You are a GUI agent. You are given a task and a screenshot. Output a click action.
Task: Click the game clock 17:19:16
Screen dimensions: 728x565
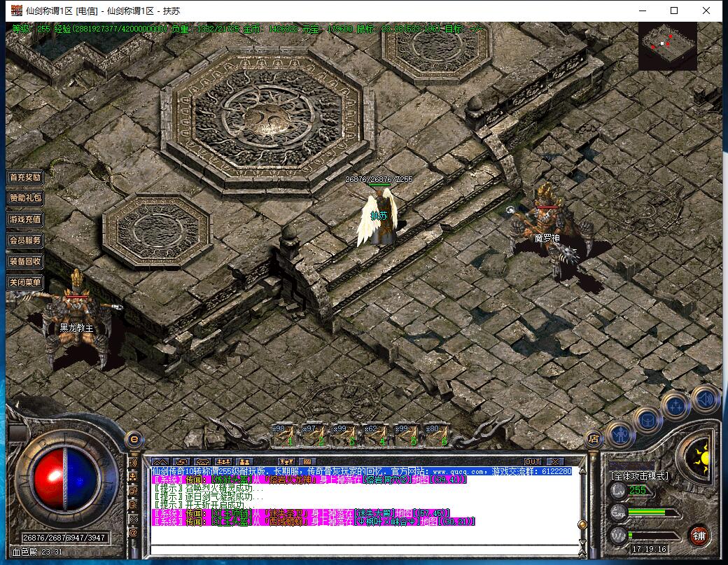(x=649, y=549)
